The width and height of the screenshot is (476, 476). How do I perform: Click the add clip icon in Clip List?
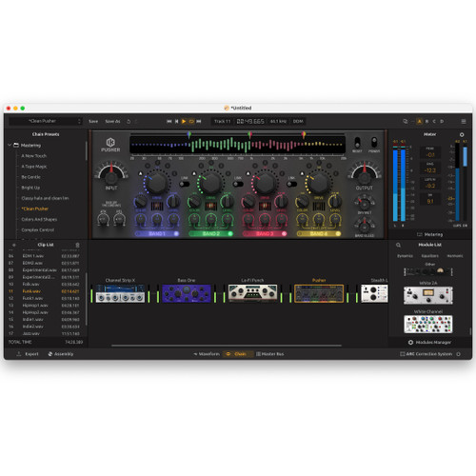tap(13, 245)
